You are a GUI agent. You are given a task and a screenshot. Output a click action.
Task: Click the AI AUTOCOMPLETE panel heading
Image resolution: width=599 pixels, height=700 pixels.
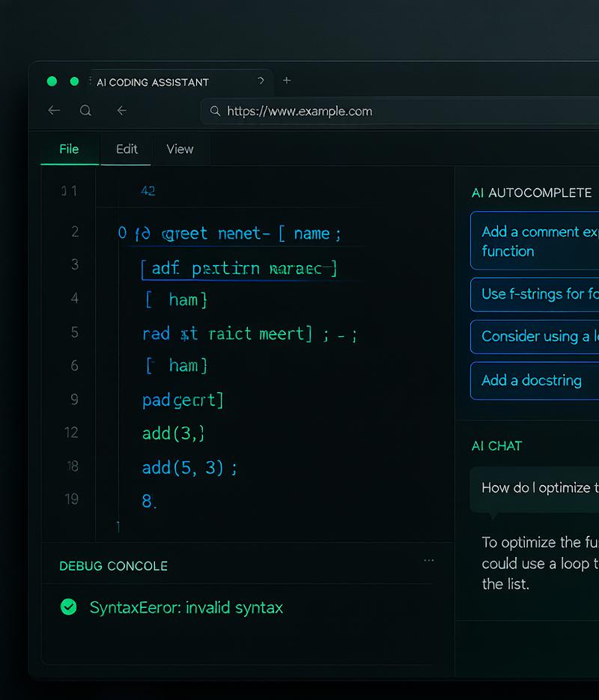(x=532, y=193)
